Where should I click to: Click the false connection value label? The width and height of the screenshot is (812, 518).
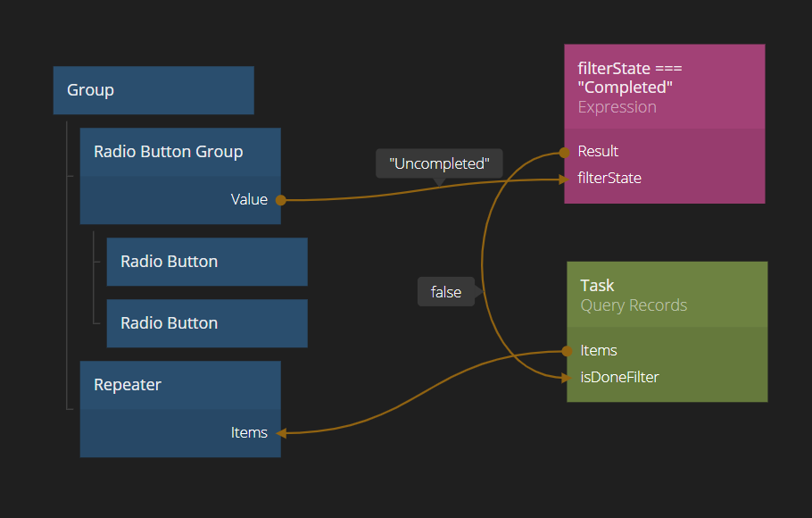pos(445,292)
